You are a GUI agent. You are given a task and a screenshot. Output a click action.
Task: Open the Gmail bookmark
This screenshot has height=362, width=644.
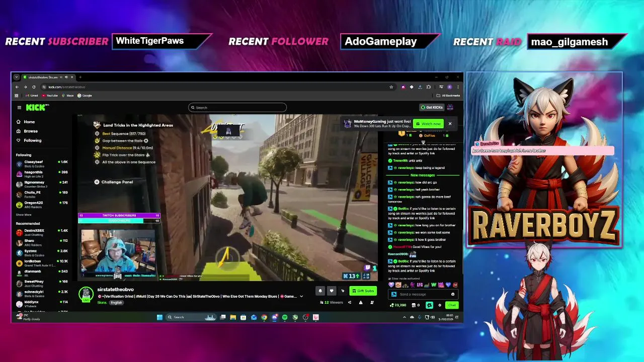[32, 96]
